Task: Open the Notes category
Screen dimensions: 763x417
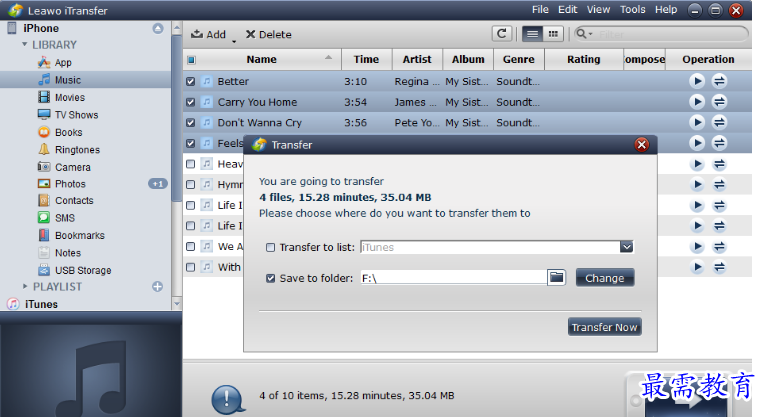Action: point(68,253)
